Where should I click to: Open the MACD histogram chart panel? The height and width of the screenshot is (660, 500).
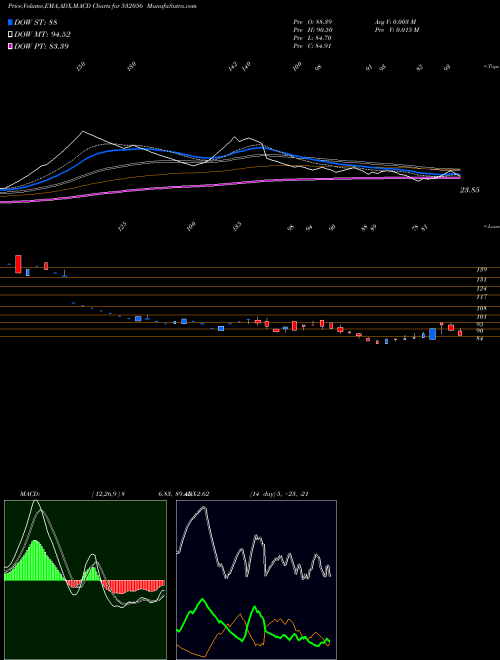coord(85,580)
